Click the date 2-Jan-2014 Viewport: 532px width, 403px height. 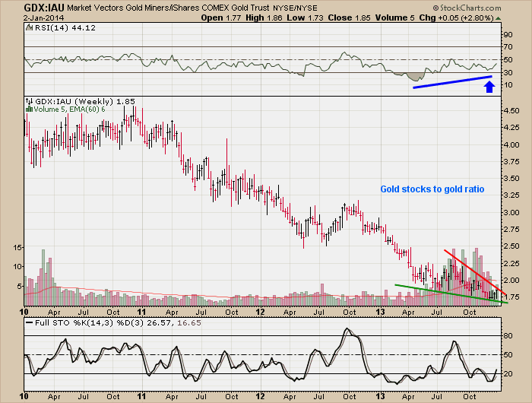(44, 18)
